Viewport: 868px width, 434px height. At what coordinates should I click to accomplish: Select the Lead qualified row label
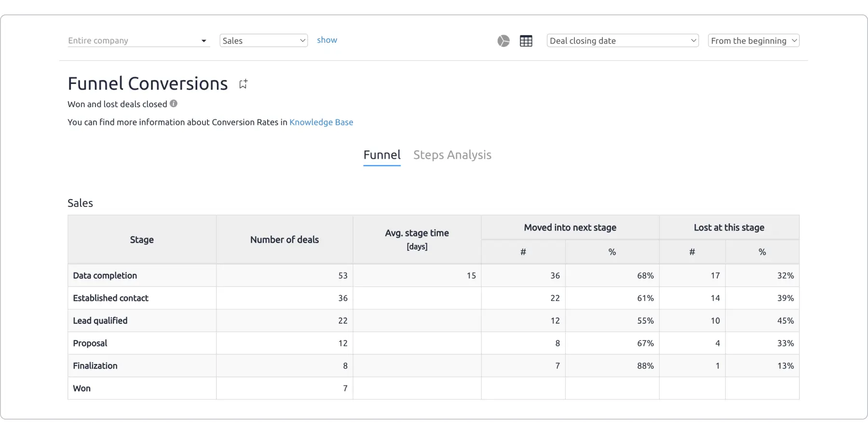click(x=100, y=321)
